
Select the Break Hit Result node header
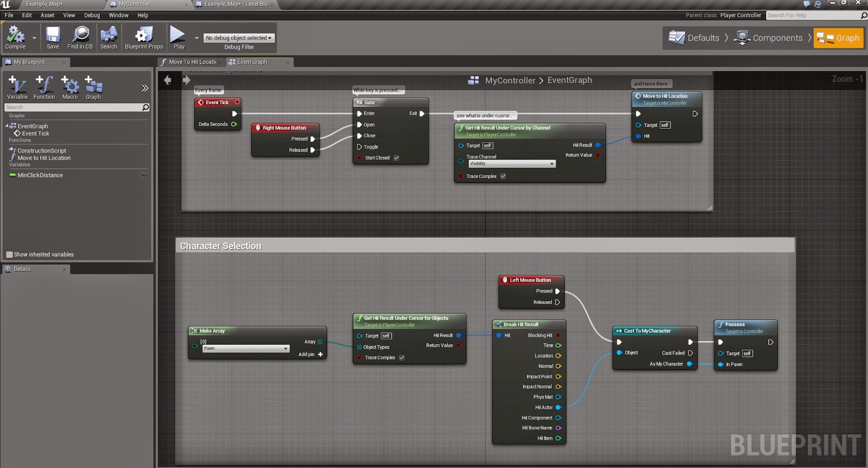[529, 325]
